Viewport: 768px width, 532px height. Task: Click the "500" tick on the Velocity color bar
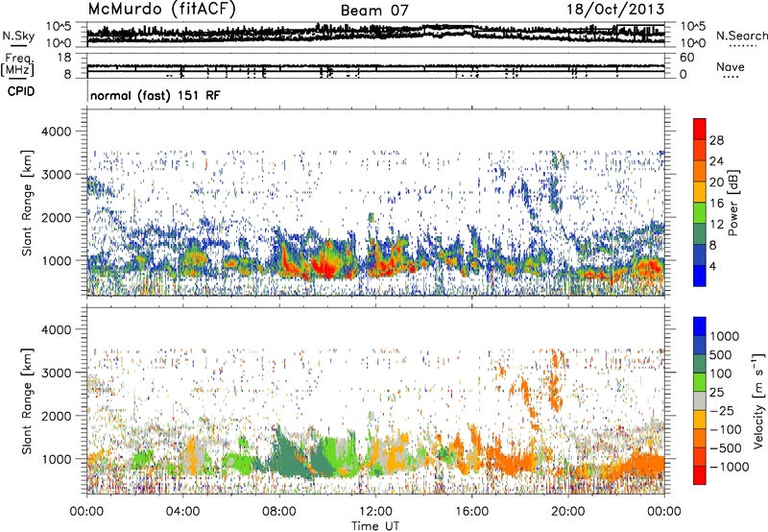[721, 355]
